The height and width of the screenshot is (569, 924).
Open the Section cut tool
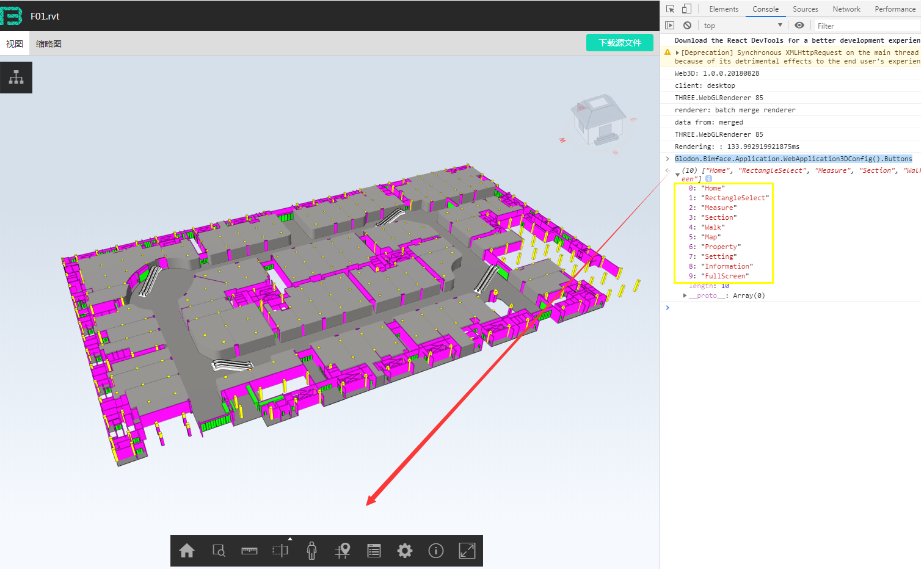click(x=280, y=551)
